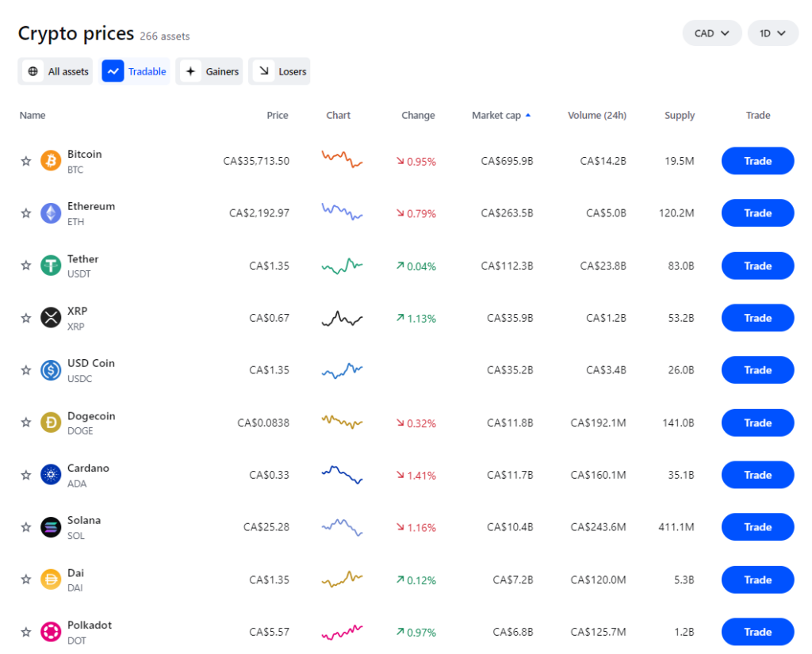Click the 266 assets count label
Screen dimensions: 812x654
[x=165, y=36]
